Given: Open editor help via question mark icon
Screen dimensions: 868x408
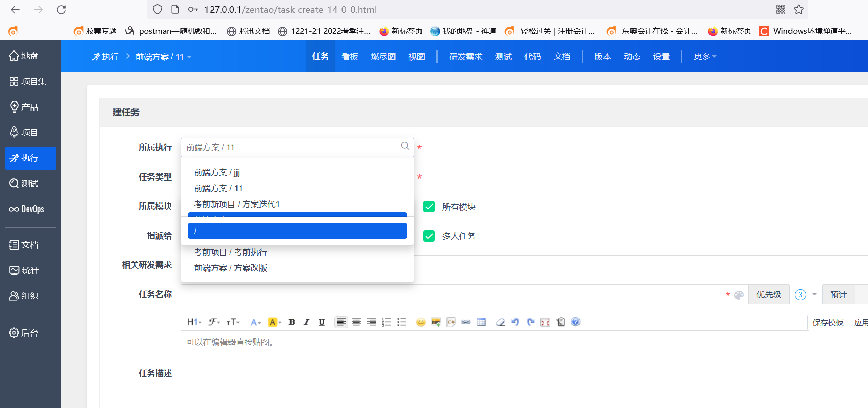Looking at the screenshot, I should click(x=575, y=322).
